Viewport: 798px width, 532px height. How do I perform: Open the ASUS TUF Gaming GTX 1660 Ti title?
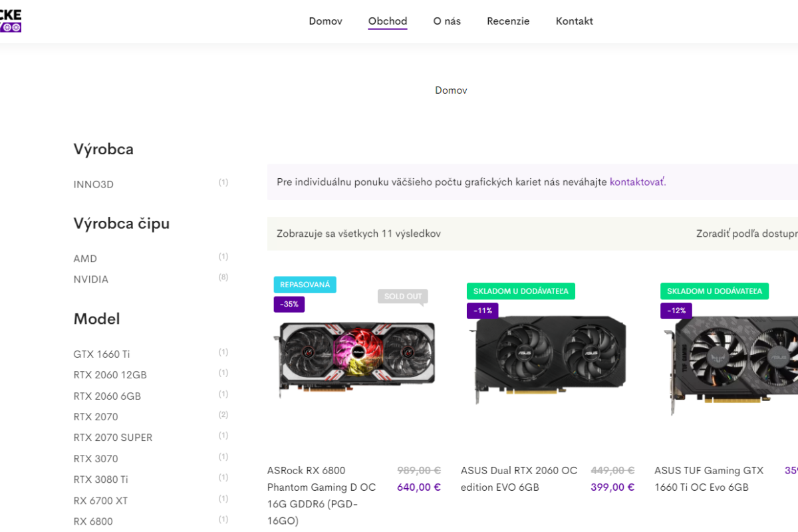(x=709, y=479)
